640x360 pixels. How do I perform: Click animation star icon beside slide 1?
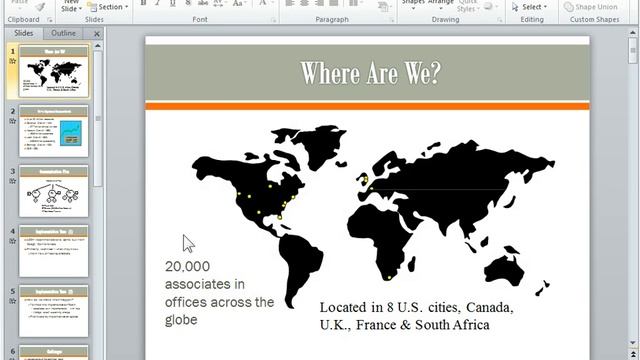click(13, 61)
